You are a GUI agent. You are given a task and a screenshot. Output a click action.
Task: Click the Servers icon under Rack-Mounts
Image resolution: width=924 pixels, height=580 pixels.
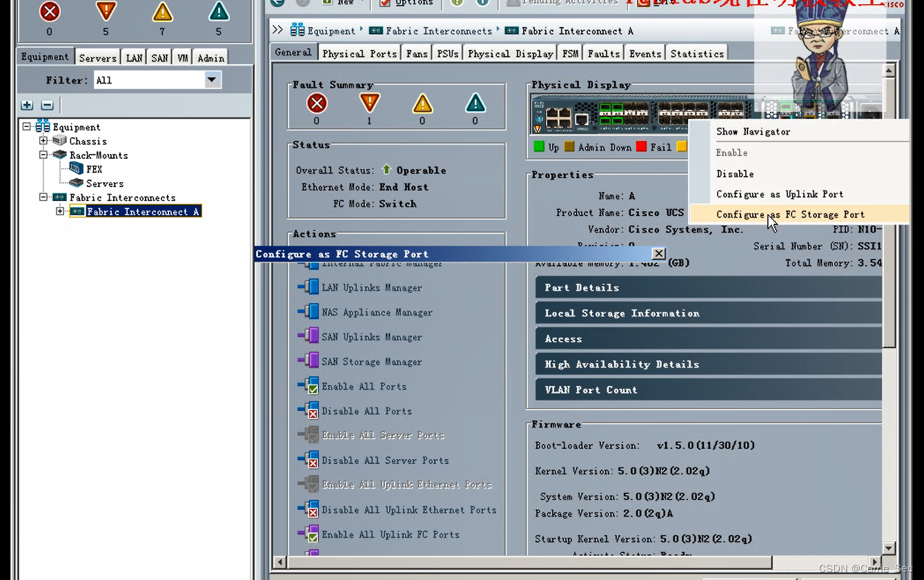[76, 183]
